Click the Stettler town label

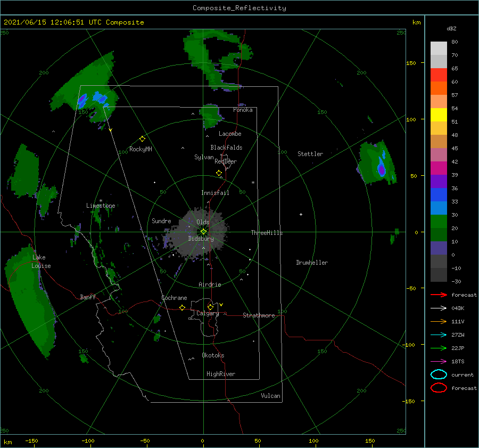(310, 154)
